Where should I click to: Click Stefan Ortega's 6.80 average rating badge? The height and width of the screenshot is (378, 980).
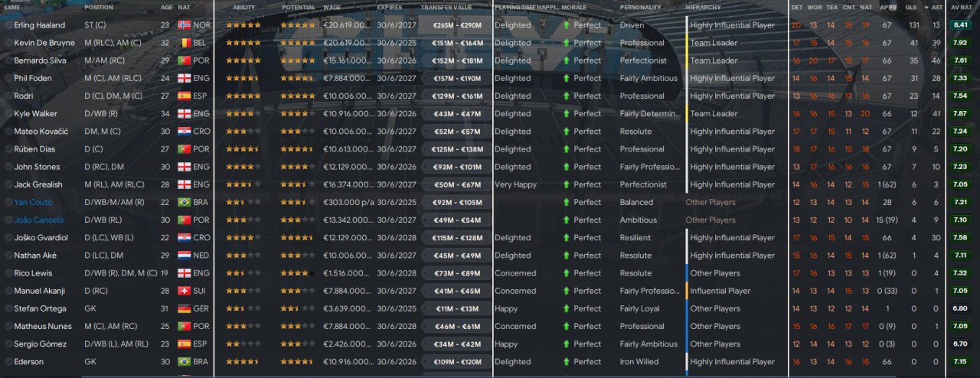960,308
